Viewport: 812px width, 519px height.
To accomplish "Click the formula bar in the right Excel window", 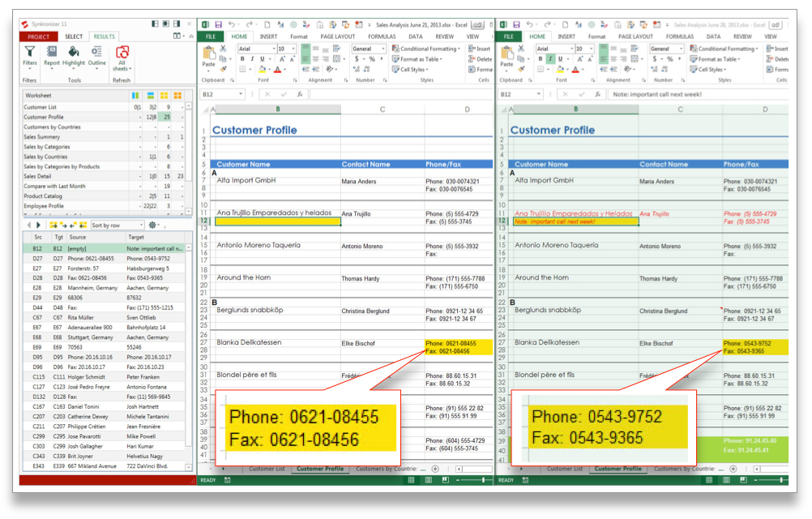I will [699, 94].
